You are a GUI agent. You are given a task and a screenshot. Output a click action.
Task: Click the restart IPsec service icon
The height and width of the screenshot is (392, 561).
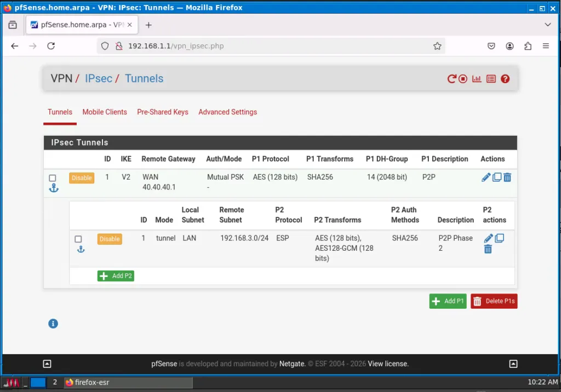[451, 79]
